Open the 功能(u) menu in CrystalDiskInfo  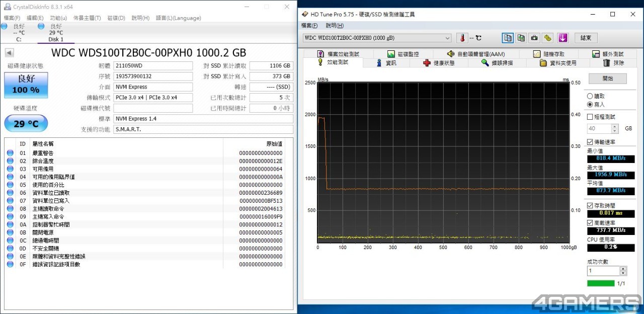[x=58, y=18]
